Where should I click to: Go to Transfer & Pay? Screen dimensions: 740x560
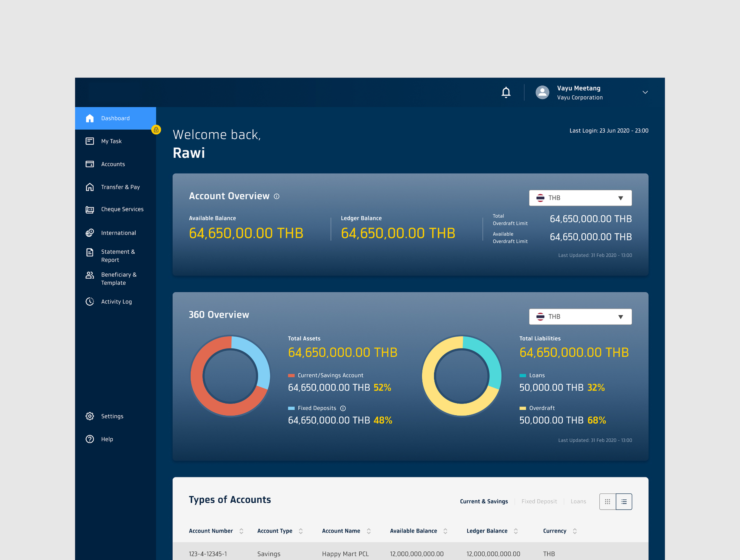click(120, 187)
